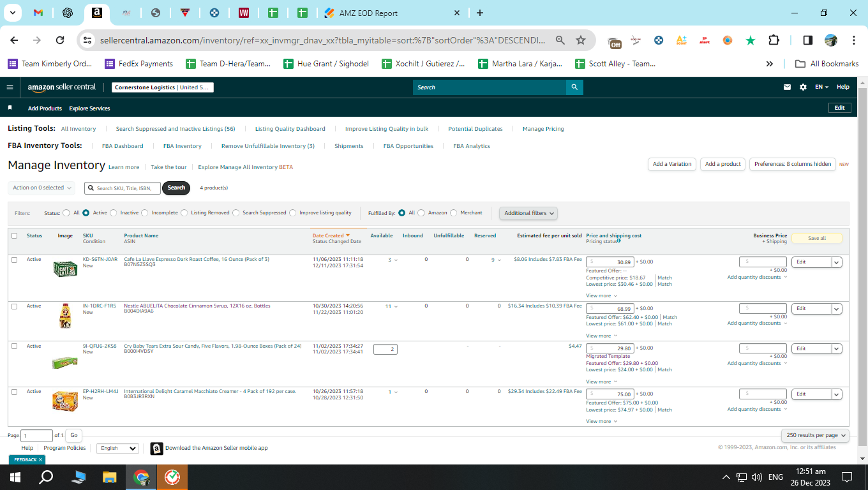Click the Gmail pinned tab icon
The image size is (868, 490).
38,13
